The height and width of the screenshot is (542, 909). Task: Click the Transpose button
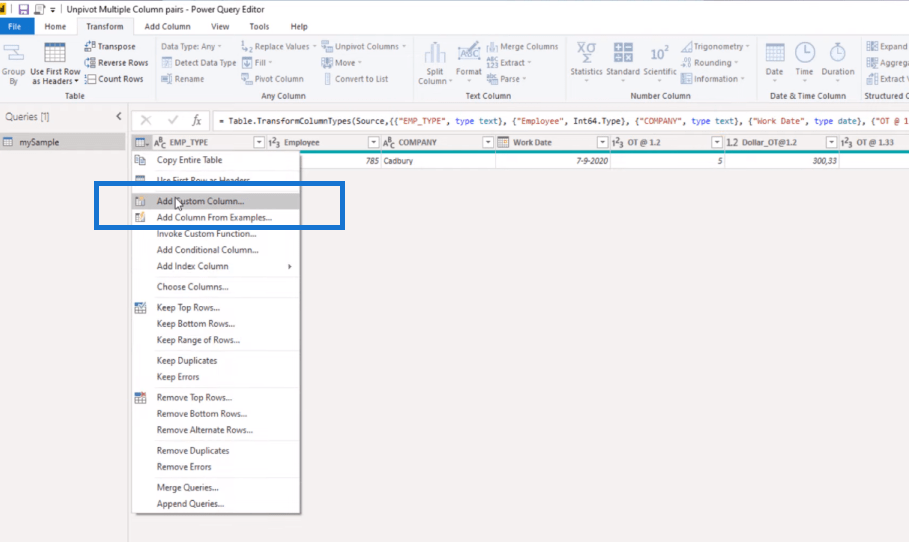pos(110,46)
